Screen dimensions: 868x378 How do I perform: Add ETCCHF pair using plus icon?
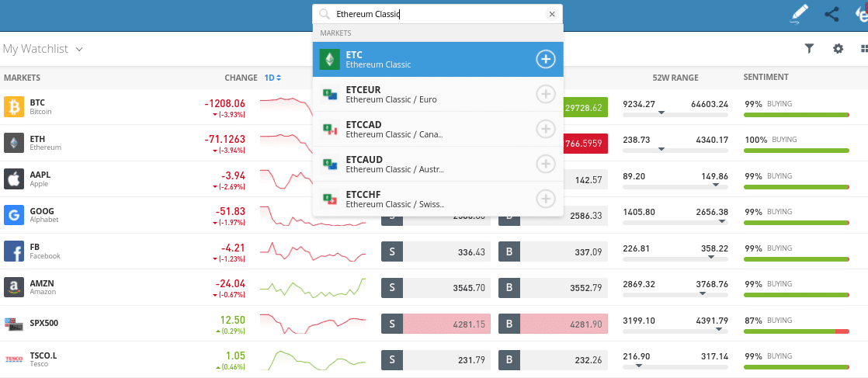point(546,199)
